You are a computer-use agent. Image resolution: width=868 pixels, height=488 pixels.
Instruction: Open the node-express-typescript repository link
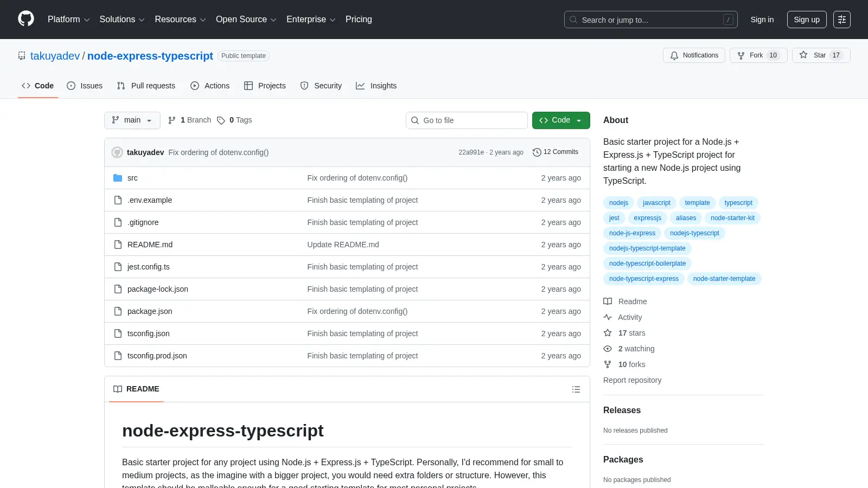(150, 56)
